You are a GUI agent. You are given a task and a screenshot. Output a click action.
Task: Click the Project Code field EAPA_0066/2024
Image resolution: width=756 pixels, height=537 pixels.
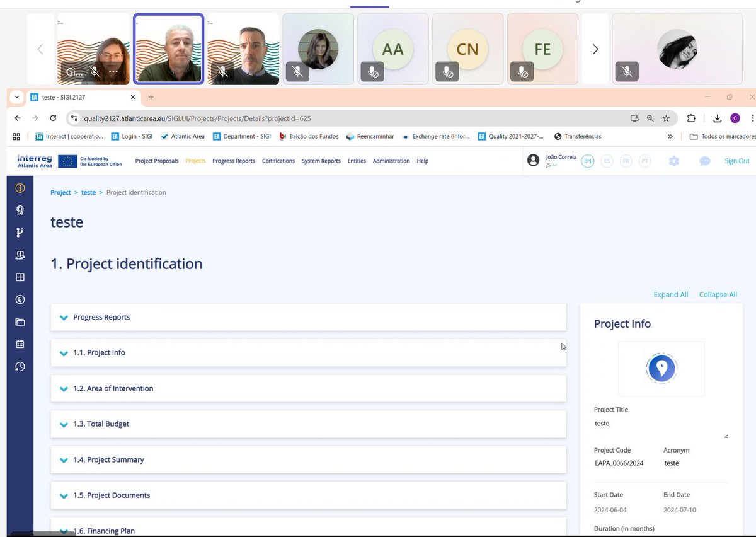coord(619,463)
